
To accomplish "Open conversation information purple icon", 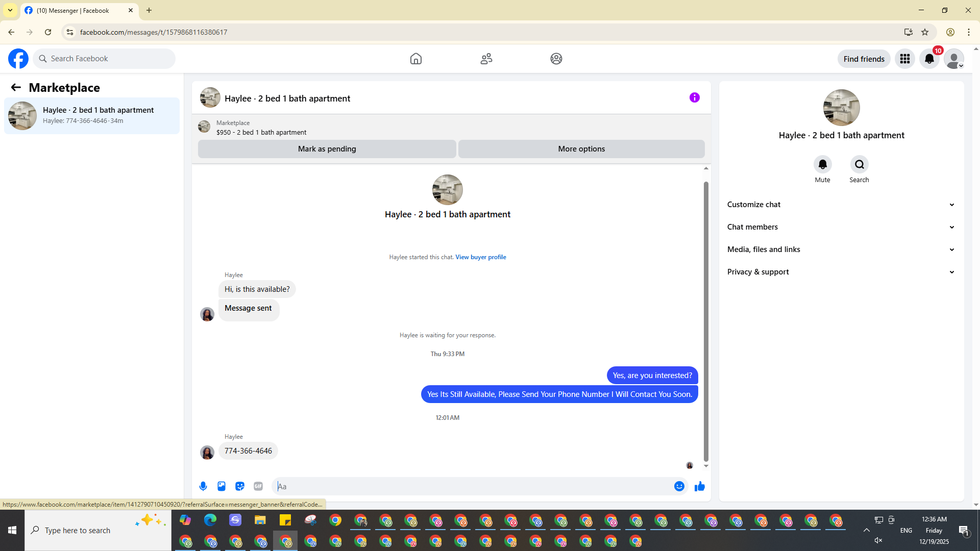I will click(x=694, y=97).
